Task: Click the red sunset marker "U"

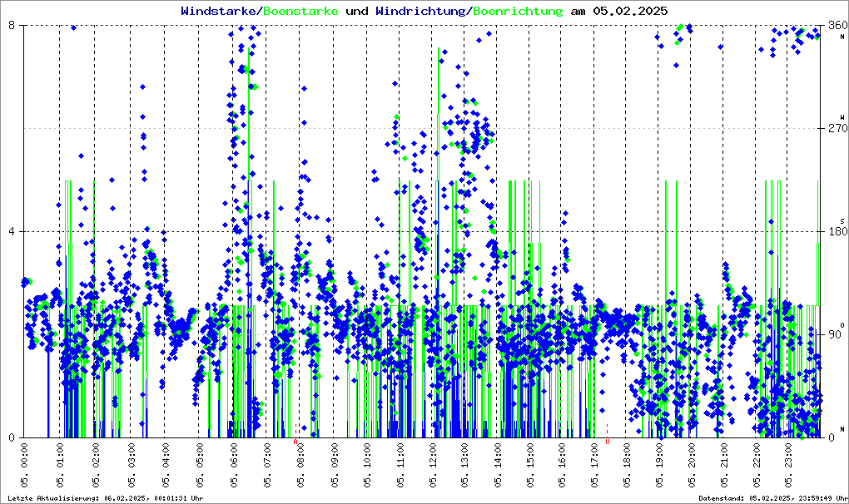Action: pyautogui.click(x=608, y=442)
